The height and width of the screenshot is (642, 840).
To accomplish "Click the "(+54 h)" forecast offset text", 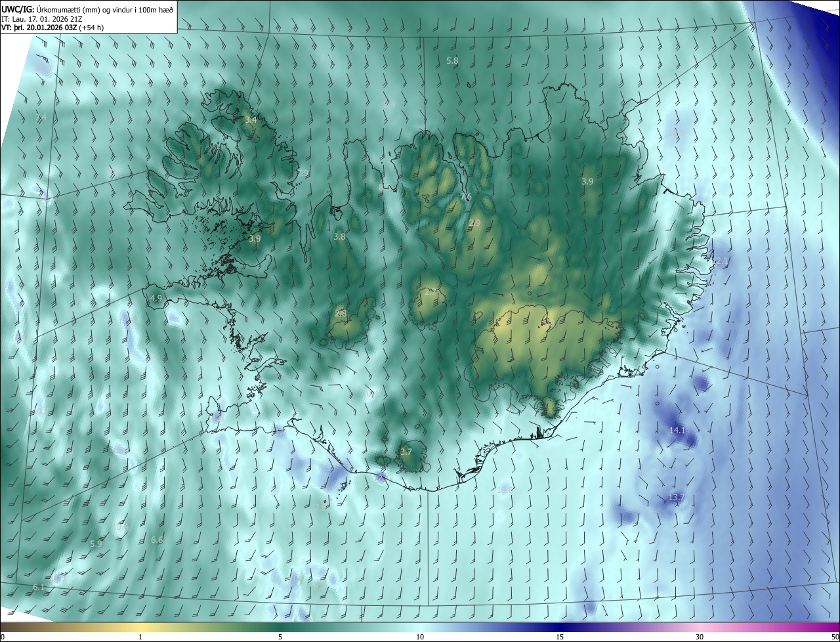I will [x=91, y=28].
